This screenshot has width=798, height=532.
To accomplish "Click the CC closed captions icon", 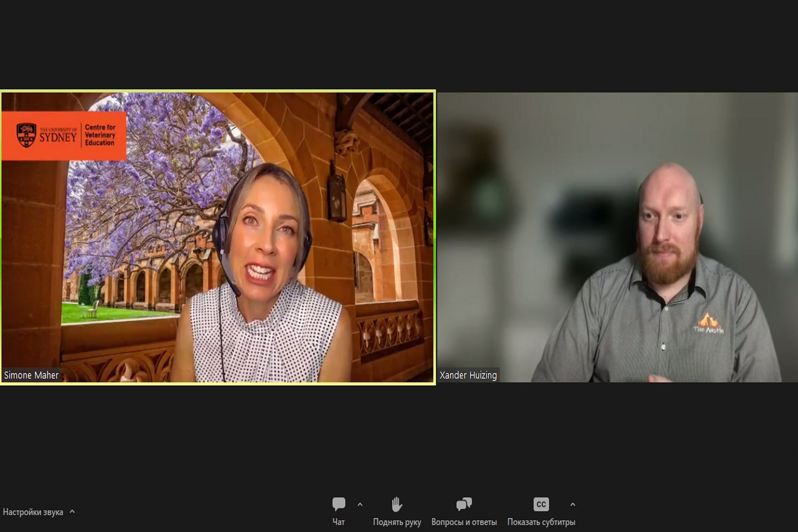I will [x=541, y=504].
